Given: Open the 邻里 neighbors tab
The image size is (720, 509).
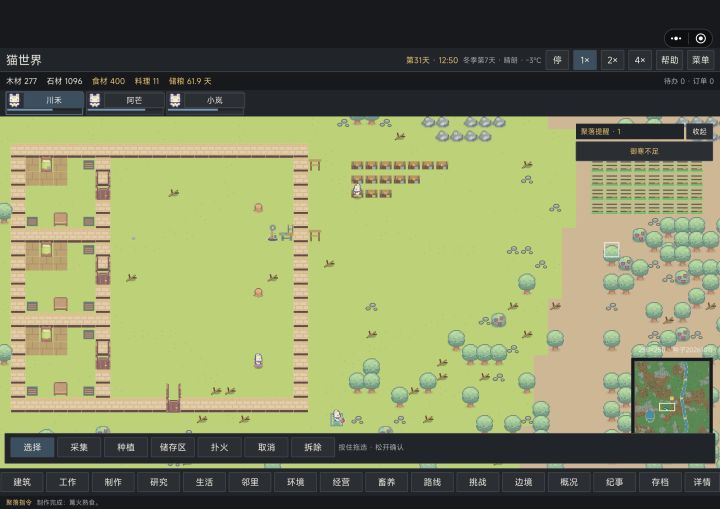Looking at the screenshot, I should point(250,482).
